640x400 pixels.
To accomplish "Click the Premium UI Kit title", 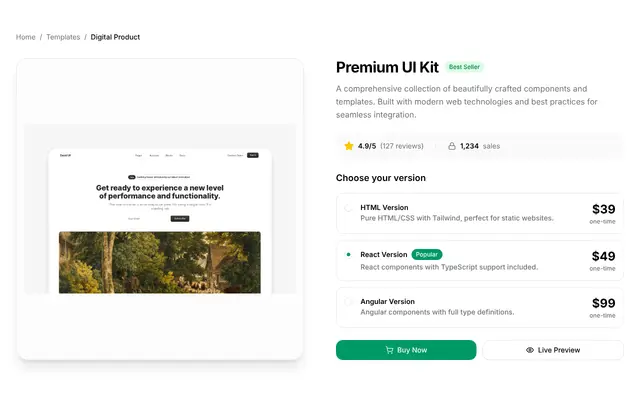I will (387, 67).
